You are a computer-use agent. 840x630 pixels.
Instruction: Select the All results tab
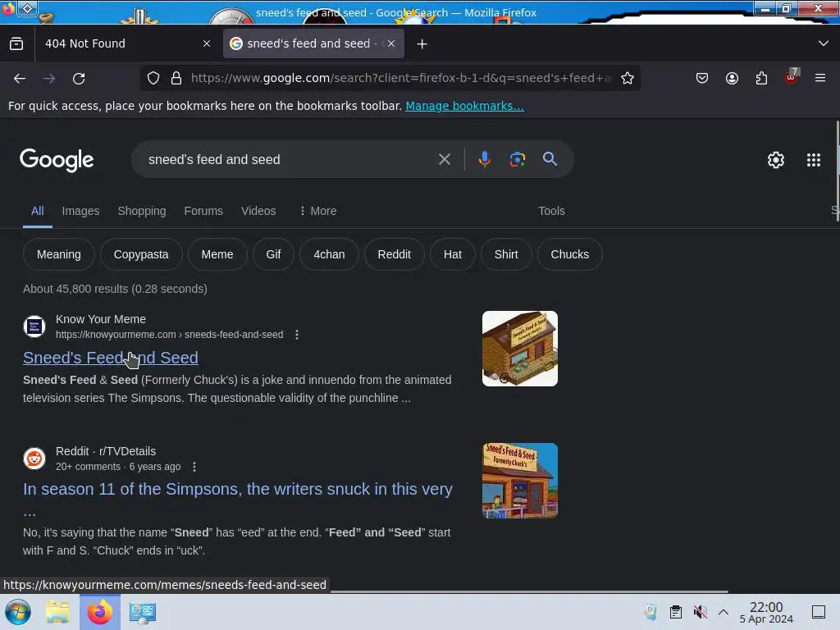pyautogui.click(x=38, y=211)
